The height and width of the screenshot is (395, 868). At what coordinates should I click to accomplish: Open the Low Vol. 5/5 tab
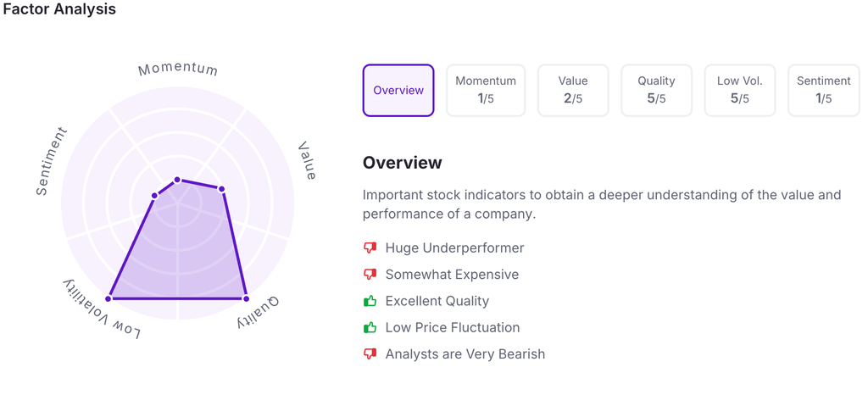[740, 90]
